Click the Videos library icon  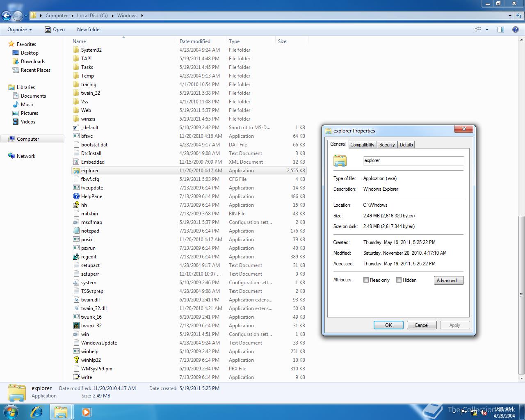[x=16, y=122]
